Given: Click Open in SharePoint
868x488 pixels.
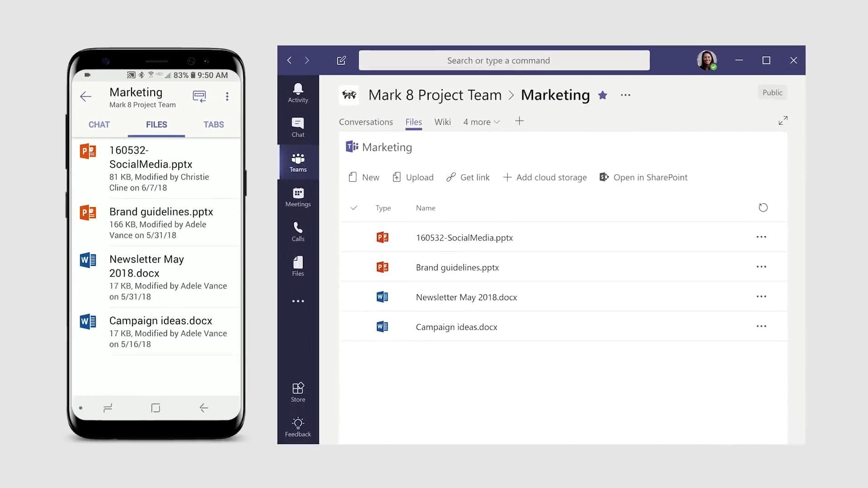Looking at the screenshot, I should pos(643,177).
